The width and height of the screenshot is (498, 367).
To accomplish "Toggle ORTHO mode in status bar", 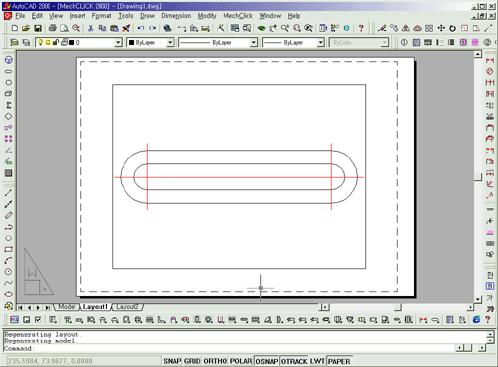I will pos(215,361).
